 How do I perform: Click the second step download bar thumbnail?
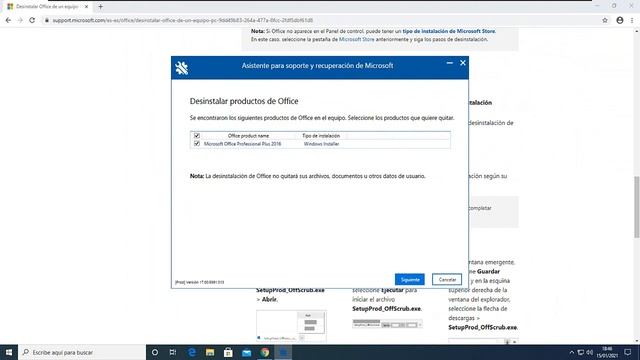[x=387, y=324]
